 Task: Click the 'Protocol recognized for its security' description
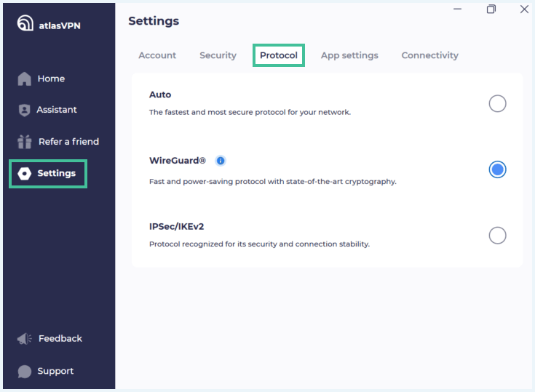point(259,244)
